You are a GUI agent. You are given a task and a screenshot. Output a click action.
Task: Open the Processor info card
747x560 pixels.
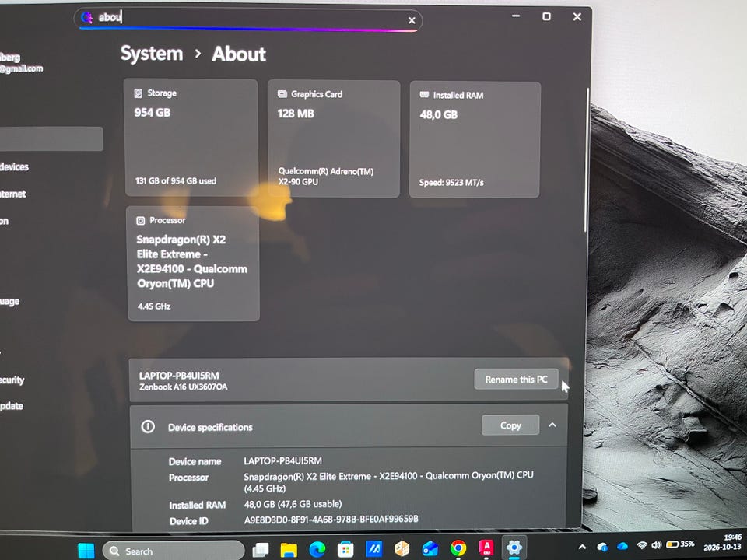pos(194,264)
